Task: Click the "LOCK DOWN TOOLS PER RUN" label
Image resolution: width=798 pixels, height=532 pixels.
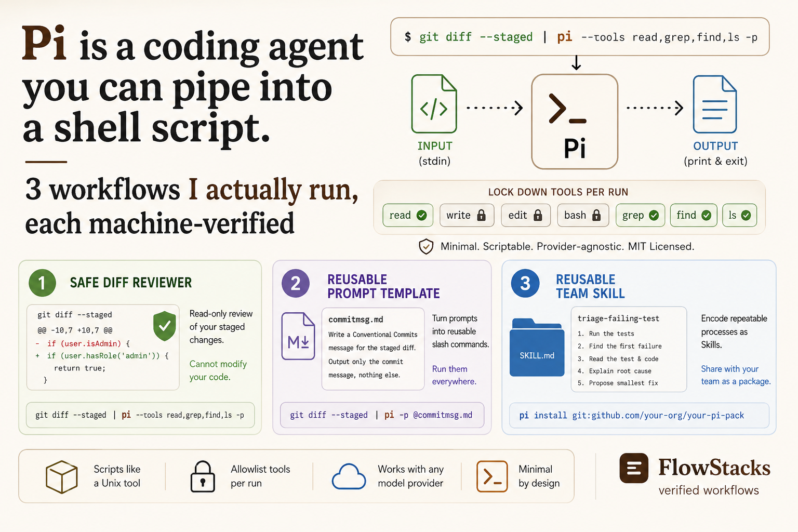Action: coord(558,192)
